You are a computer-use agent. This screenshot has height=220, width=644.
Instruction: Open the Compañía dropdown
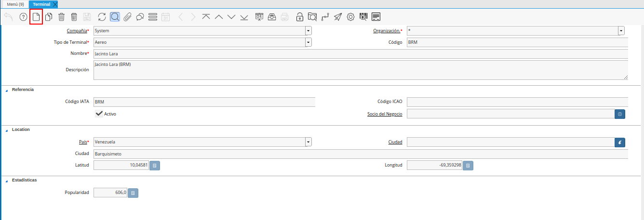pos(308,31)
